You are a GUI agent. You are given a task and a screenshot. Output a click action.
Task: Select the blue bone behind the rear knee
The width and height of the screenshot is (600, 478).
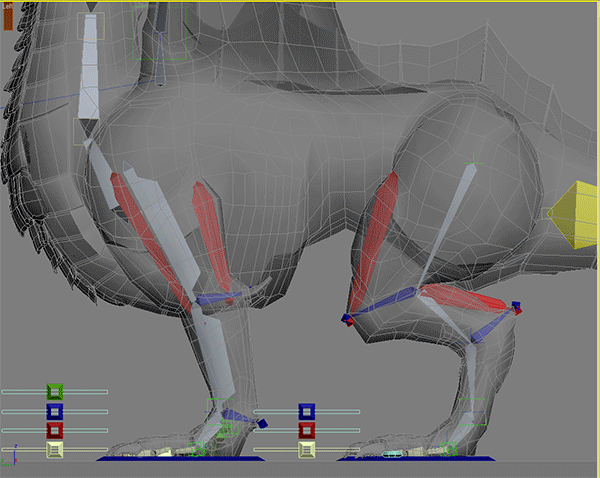(385, 302)
